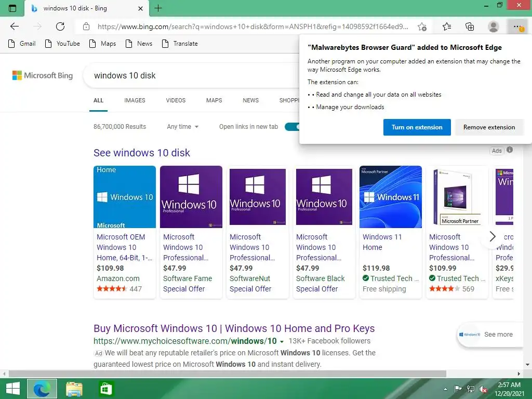This screenshot has width=532, height=399.
Task: Open the Collections icon
Action: coord(470,26)
